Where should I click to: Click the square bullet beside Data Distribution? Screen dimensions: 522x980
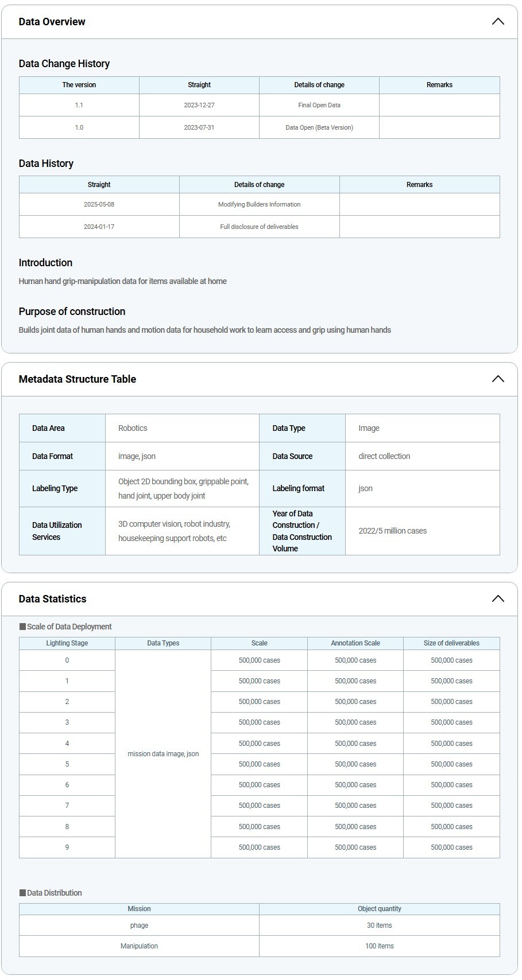22,893
